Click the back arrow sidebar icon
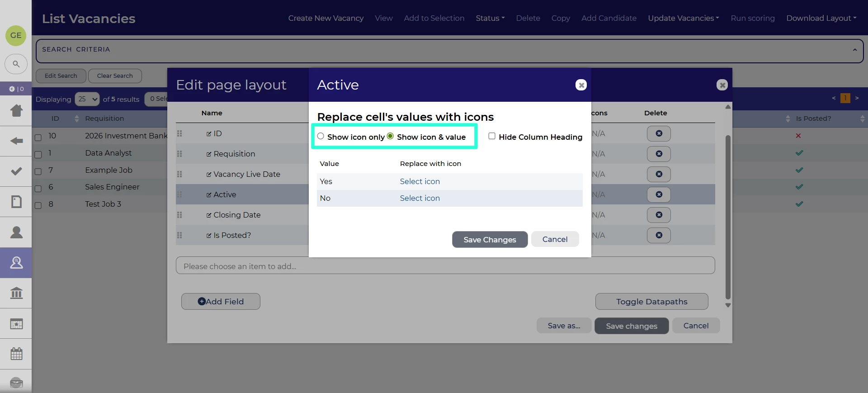Image resolution: width=868 pixels, height=393 pixels. click(x=16, y=141)
